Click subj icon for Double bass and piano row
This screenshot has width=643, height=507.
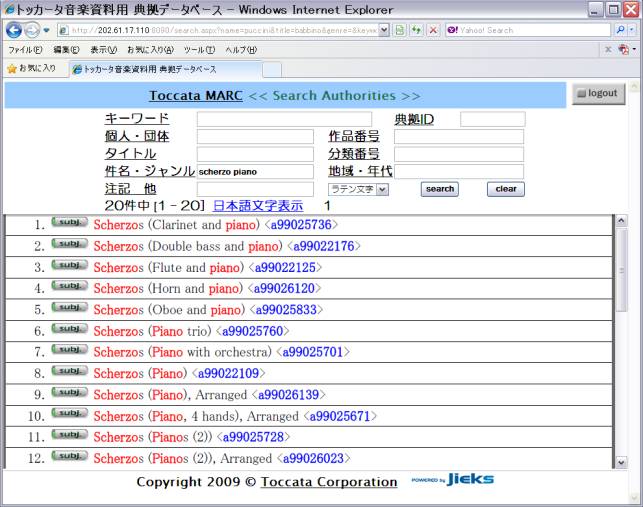[x=69, y=244]
